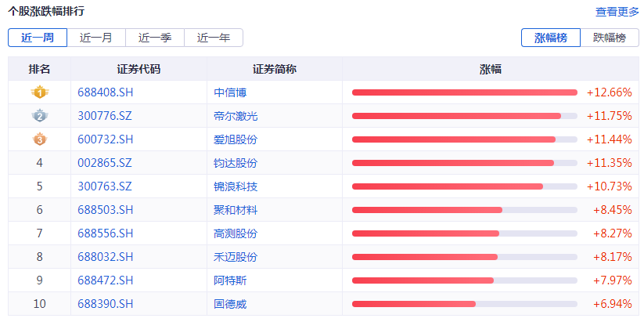The height and width of the screenshot is (322, 644).
Task: Switch to the 近一季 tab
Action: tap(155, 38)
